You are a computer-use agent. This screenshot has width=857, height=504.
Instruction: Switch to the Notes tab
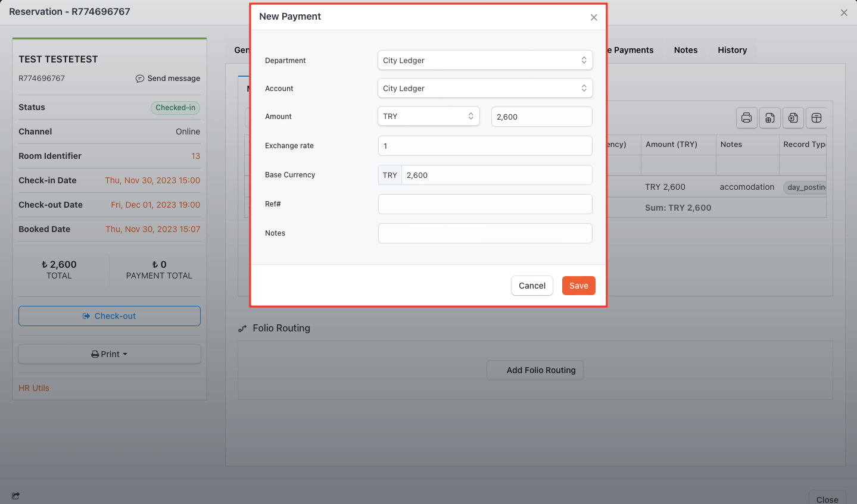tap(685, 50)
